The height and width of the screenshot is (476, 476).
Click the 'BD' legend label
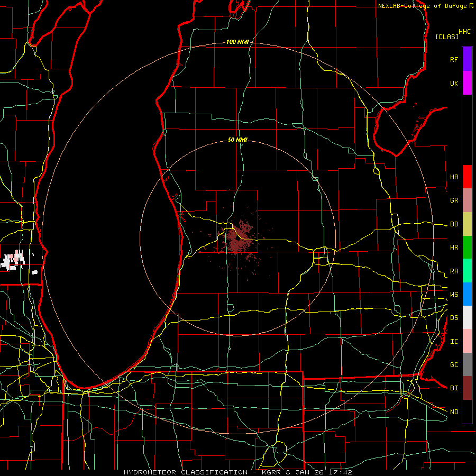[x=454, y=224]
